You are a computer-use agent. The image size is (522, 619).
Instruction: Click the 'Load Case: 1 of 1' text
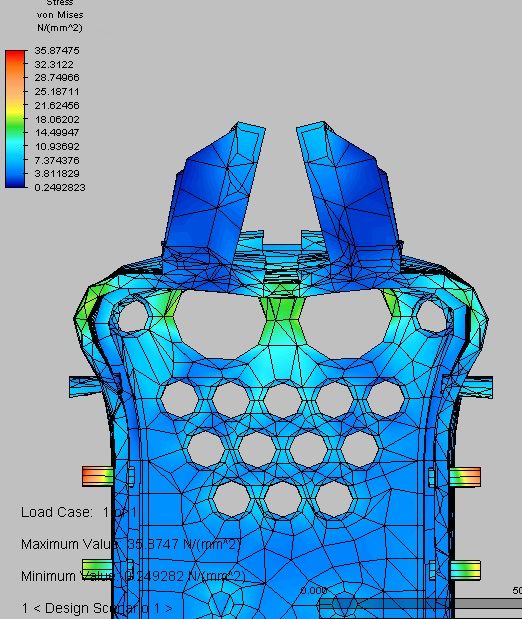(x=79, y=512)
